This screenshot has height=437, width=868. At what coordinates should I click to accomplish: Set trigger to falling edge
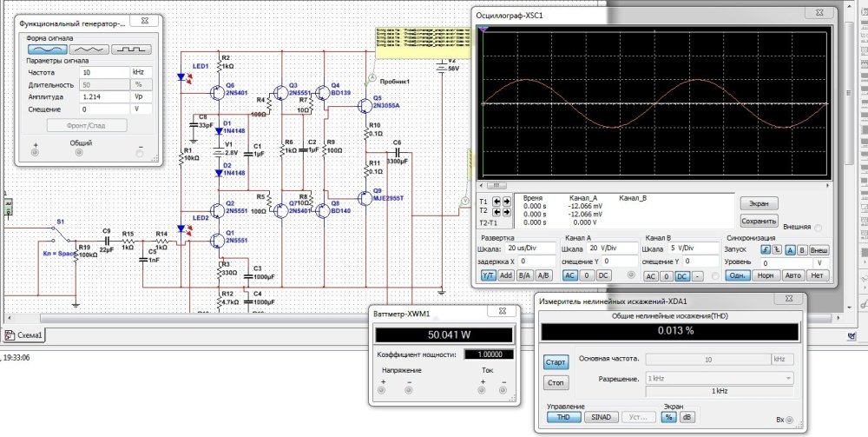pos(779,249)
